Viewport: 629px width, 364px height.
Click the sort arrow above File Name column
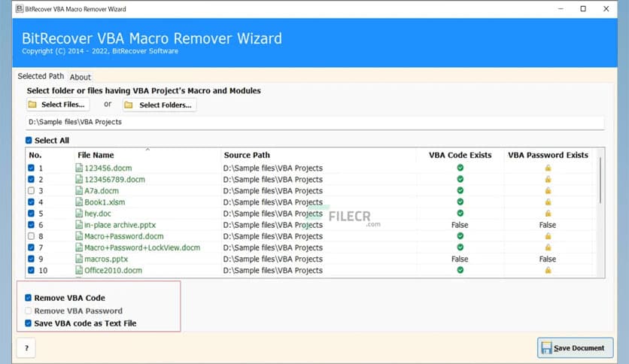pos(147,150)
